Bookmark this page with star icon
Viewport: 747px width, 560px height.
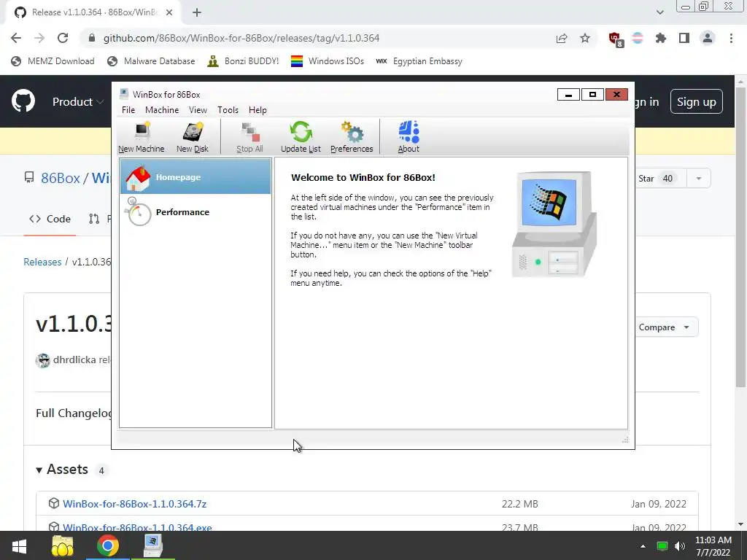(585, 38)
